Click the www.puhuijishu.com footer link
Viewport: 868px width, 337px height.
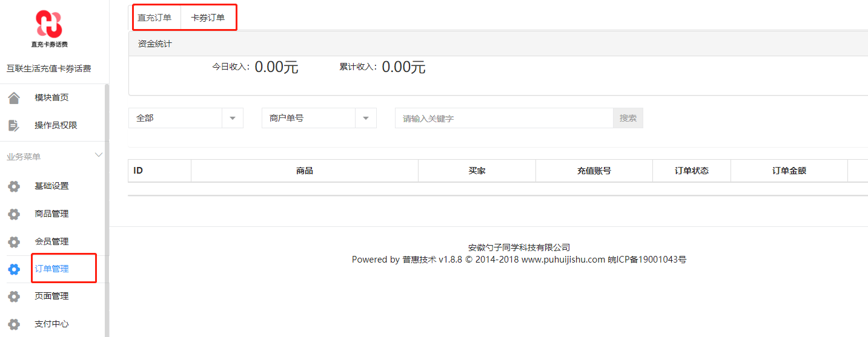click(563, 260)
